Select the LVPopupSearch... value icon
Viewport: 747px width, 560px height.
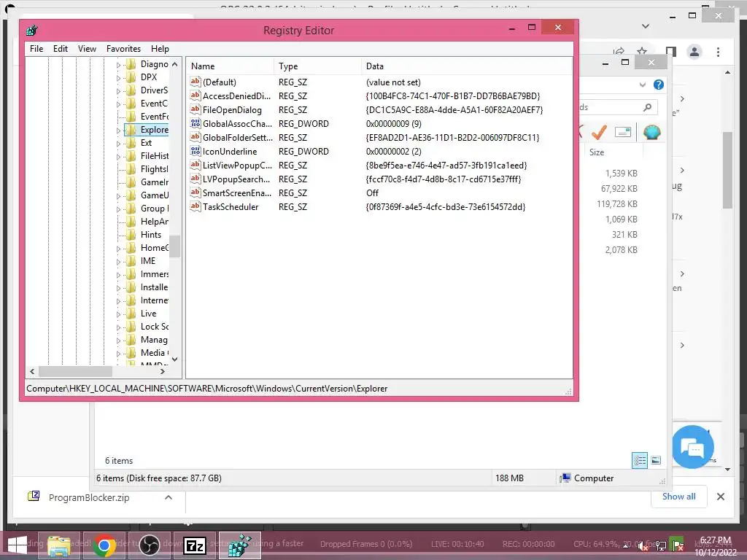tap(196, 179)
